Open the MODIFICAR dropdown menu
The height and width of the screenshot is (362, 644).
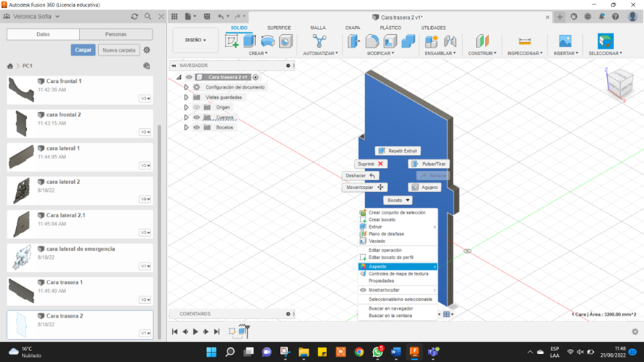pos(380,53)
